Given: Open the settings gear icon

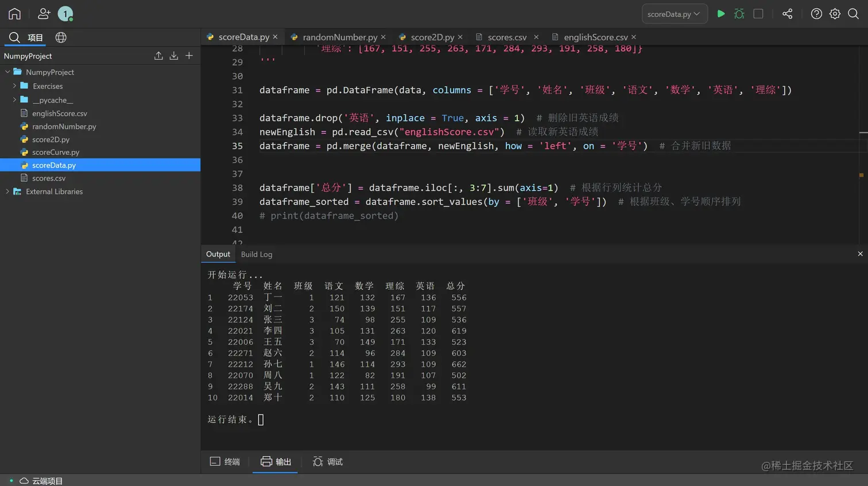Looking at the screenshot, I should (835, 14).
